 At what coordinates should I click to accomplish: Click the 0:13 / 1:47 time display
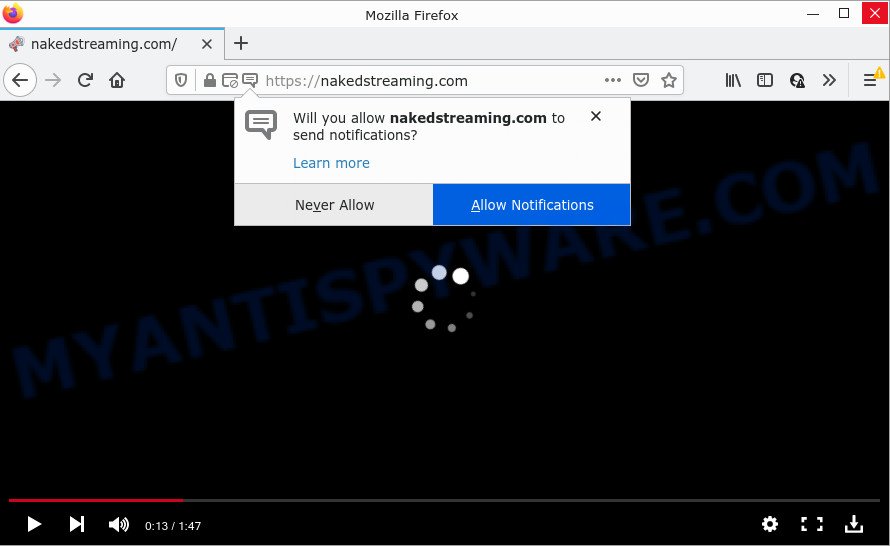click(173, 526)
